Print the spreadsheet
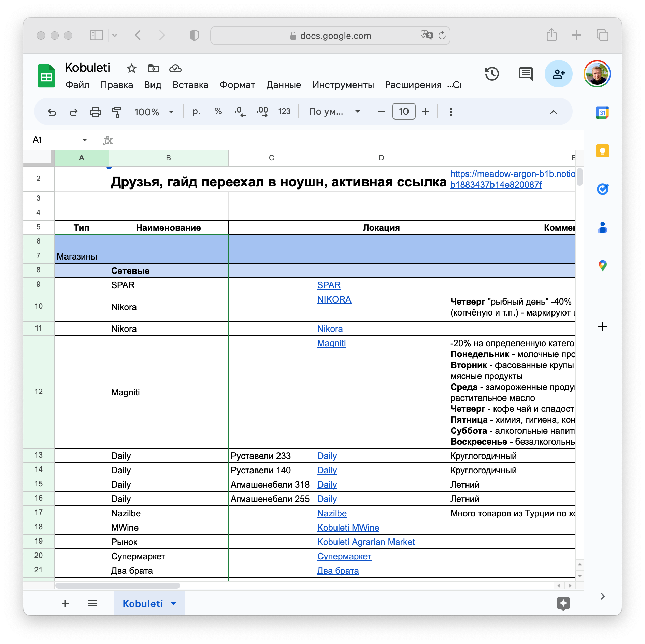 95,112
